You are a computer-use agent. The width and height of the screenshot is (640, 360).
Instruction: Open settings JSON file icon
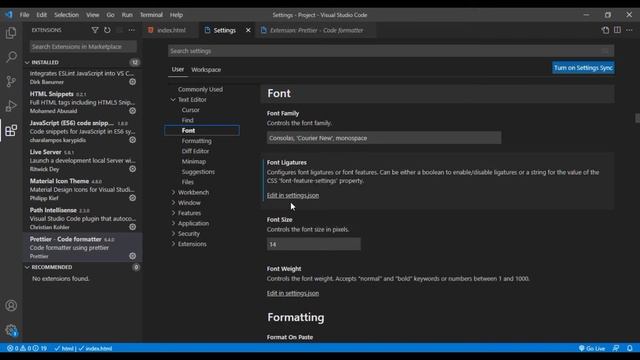[x=605, y=30]
